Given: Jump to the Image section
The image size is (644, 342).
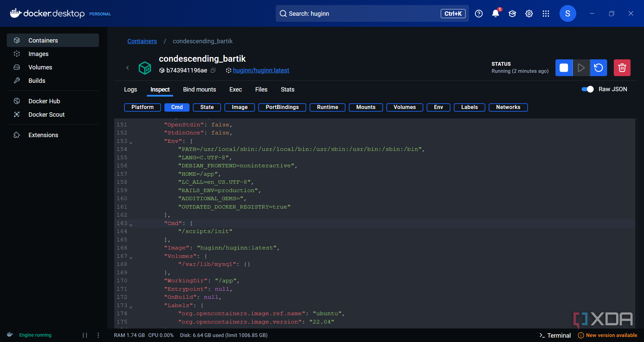Looking at the screenshot, I should (x=240, y=107).
